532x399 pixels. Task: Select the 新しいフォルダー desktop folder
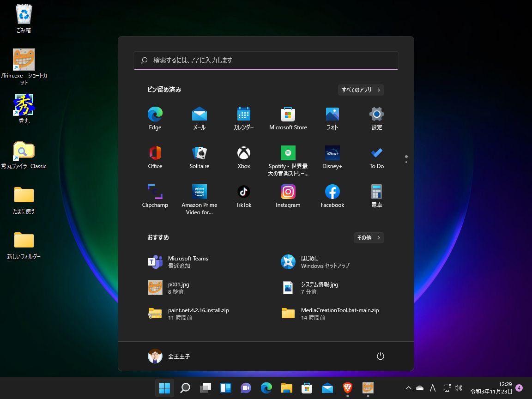point(24,246)
